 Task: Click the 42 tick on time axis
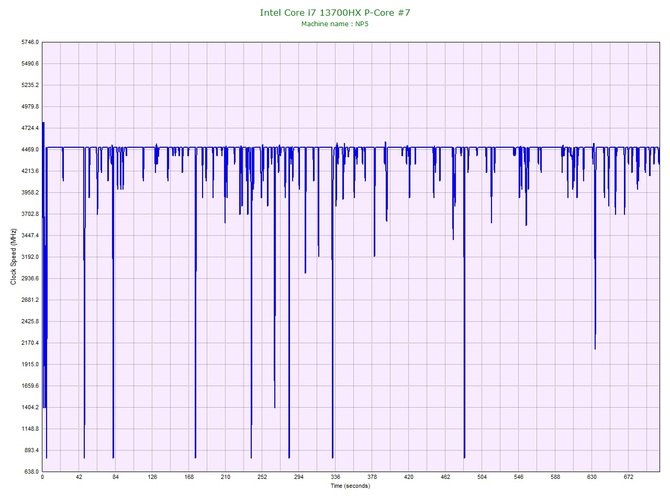[x=79, y=477]
